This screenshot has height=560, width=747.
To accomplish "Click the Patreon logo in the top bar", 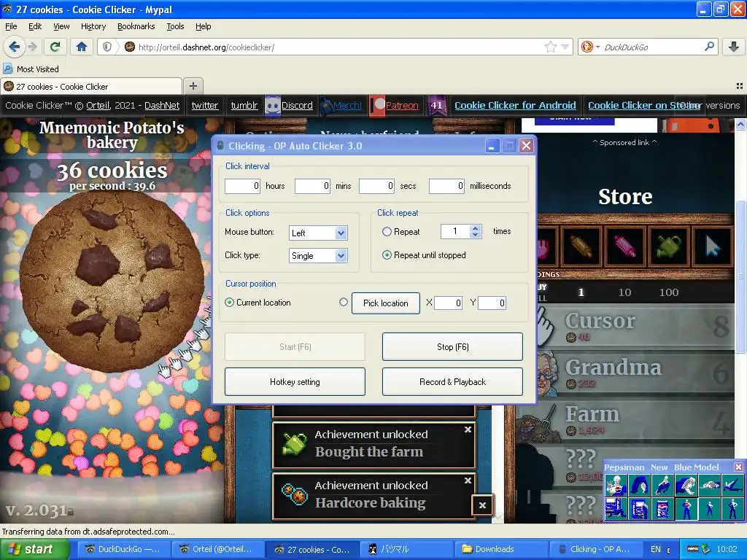I will pyautogui.click(x=378, y=105).
